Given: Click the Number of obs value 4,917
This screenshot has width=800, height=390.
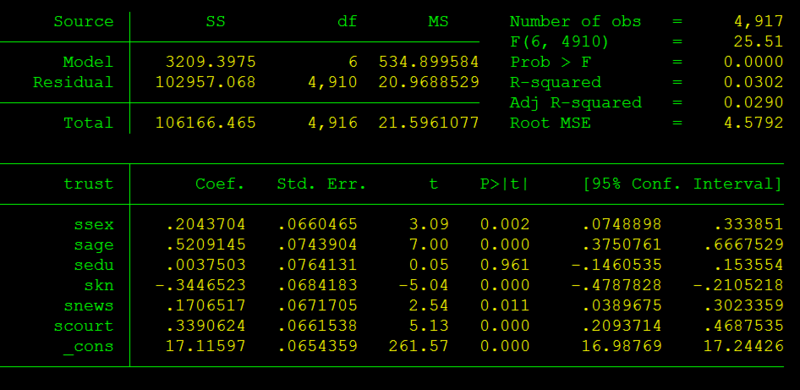Looking at the screenshot, I should (x=758, y=21).
